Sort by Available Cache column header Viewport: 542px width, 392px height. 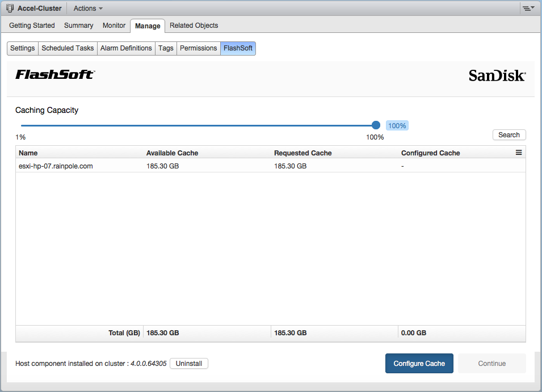click(x=172, y=153)
